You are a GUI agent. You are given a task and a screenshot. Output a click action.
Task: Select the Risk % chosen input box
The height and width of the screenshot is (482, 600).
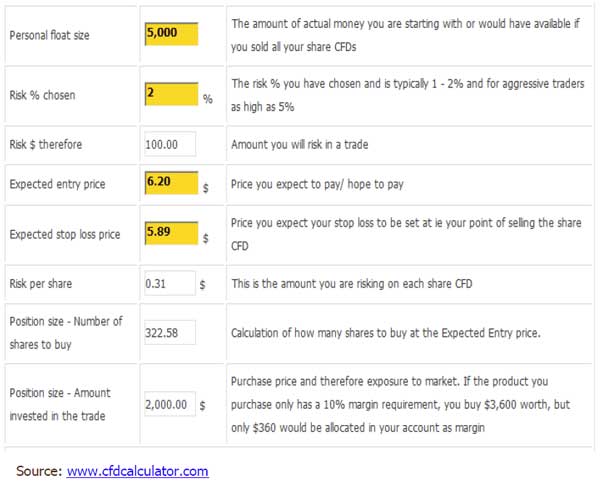pos(171,94)
